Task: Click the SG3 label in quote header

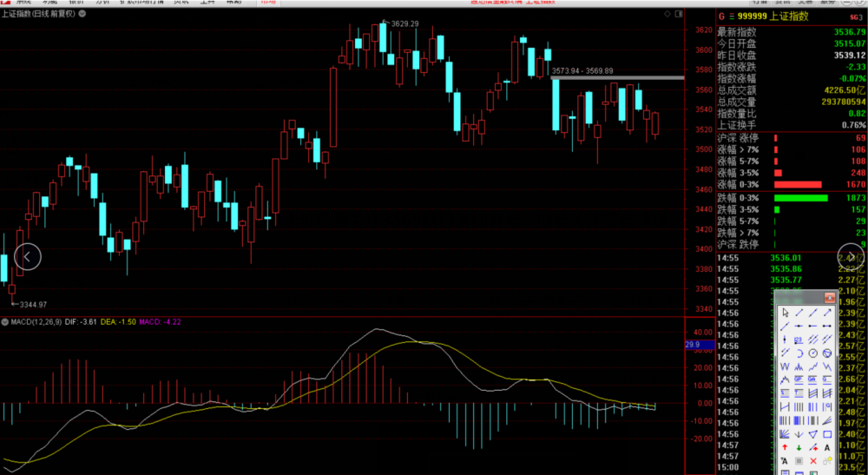Action: 856,17
